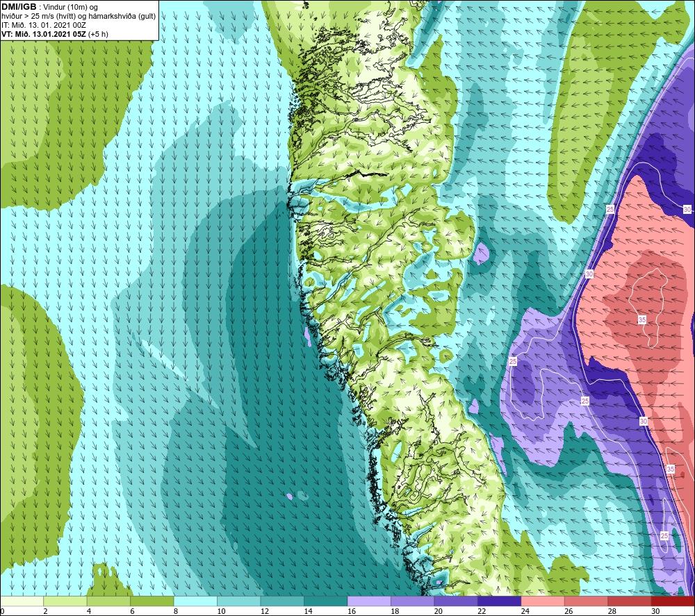Select the turquoise 10–12 m/s legend swatch
Screen dimensions: 695x616
point(239,601)
